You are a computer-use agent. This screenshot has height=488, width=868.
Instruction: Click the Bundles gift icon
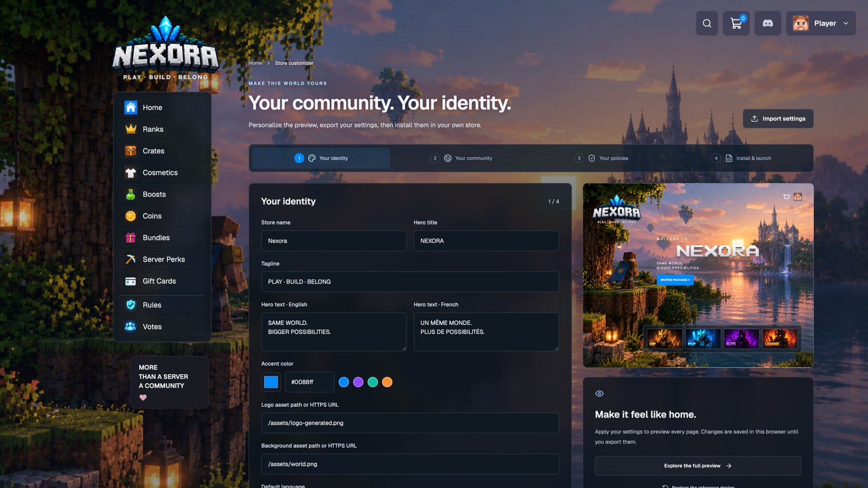(x=131, y=237)
